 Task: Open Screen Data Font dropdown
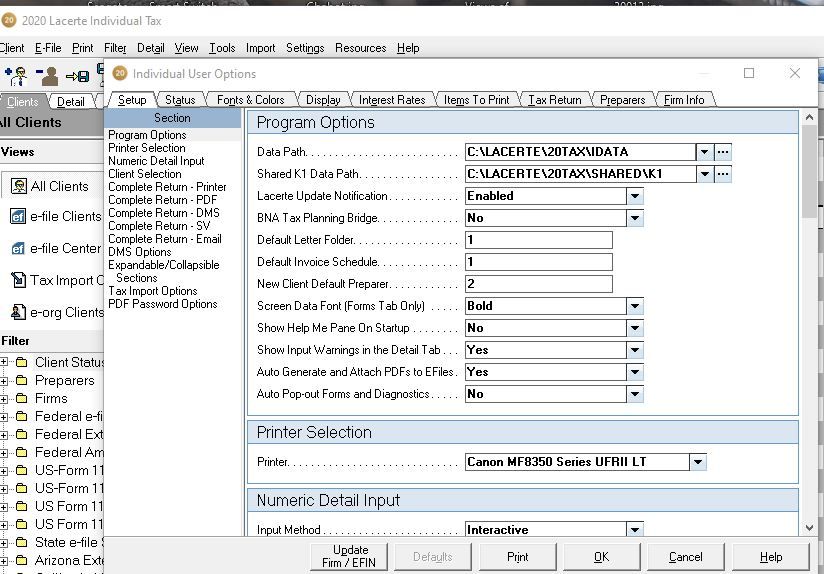(635, 306)
